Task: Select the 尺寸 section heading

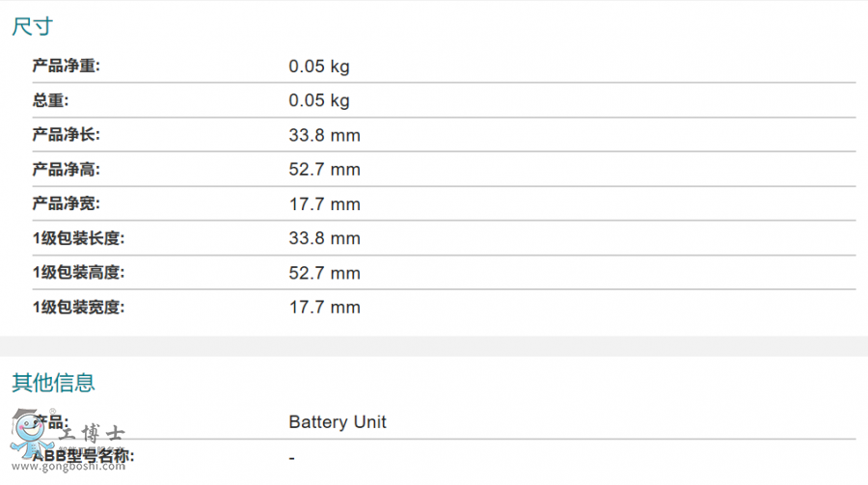Action: point(33,27)
